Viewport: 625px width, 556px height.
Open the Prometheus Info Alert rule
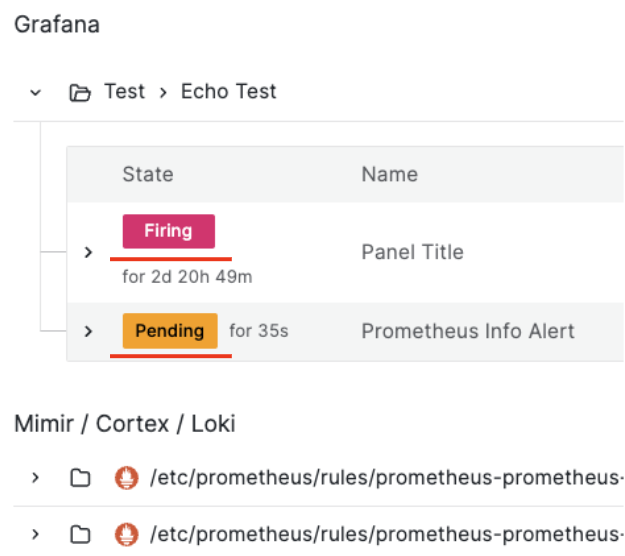pos(467,331)
